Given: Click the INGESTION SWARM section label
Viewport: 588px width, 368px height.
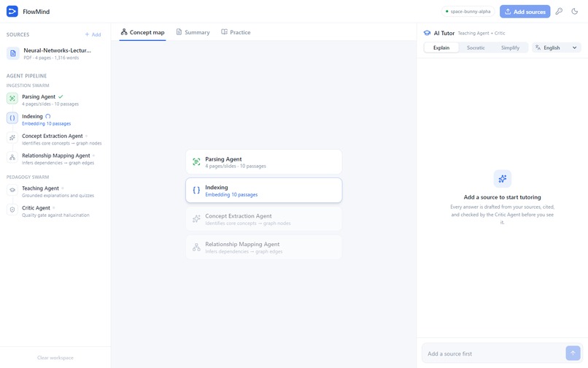Looking at the screenshot, I should [28, 85].
